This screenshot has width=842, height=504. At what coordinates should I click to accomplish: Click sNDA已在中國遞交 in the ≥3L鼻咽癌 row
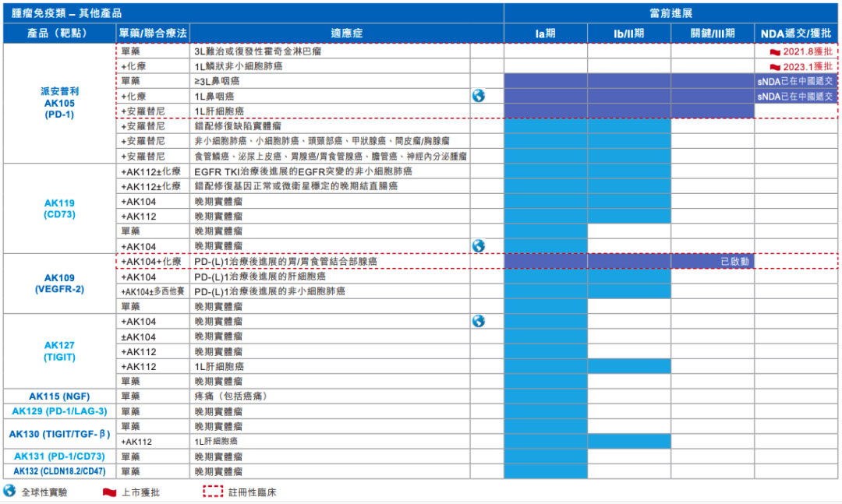794,81
